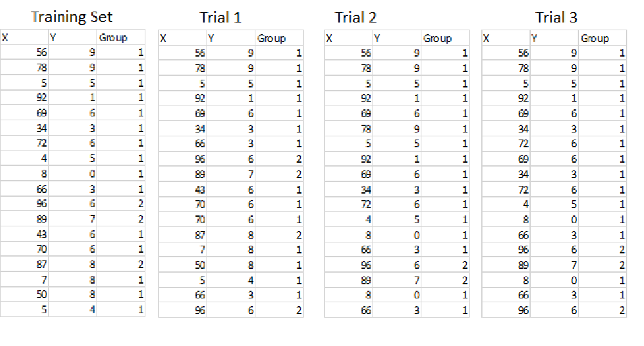
Task: Click the Trial 1 title
Action: click(x=221, y=17)
